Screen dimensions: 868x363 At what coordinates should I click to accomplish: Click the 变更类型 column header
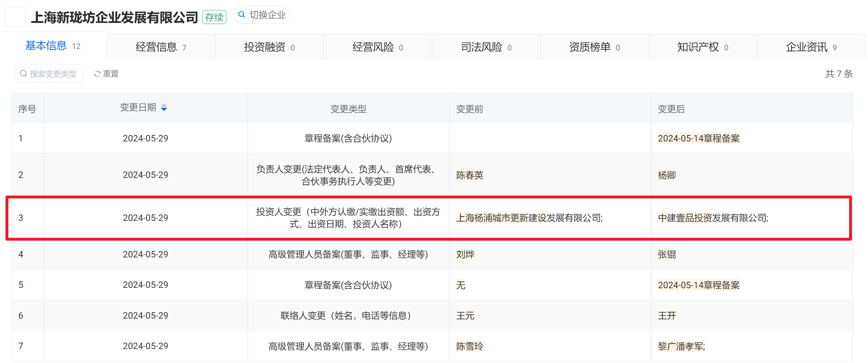pos(348,109)
